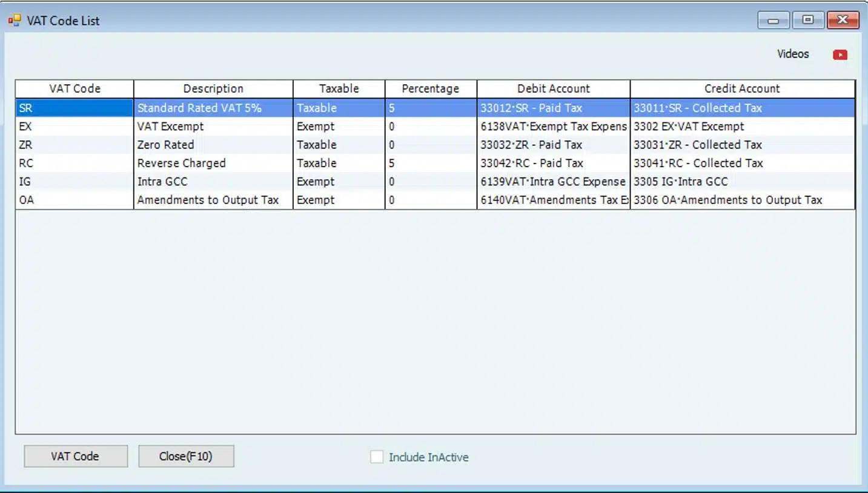The width and height of the screenshot is (868, 493).
Task: Click percentage 0 in EX row
Action: coord(431,127)
